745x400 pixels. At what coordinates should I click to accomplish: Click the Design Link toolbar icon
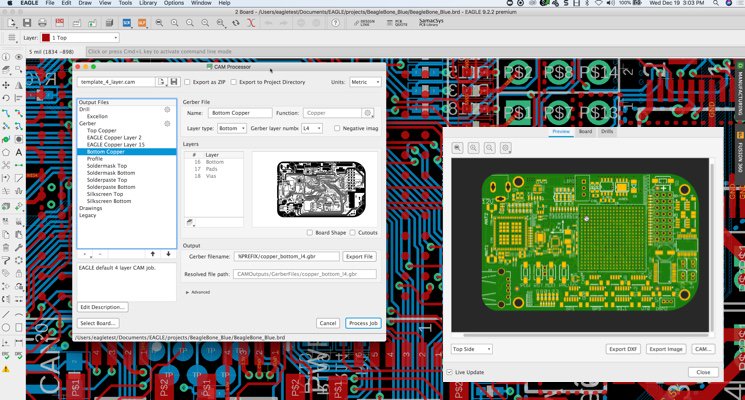coord(364,23)
